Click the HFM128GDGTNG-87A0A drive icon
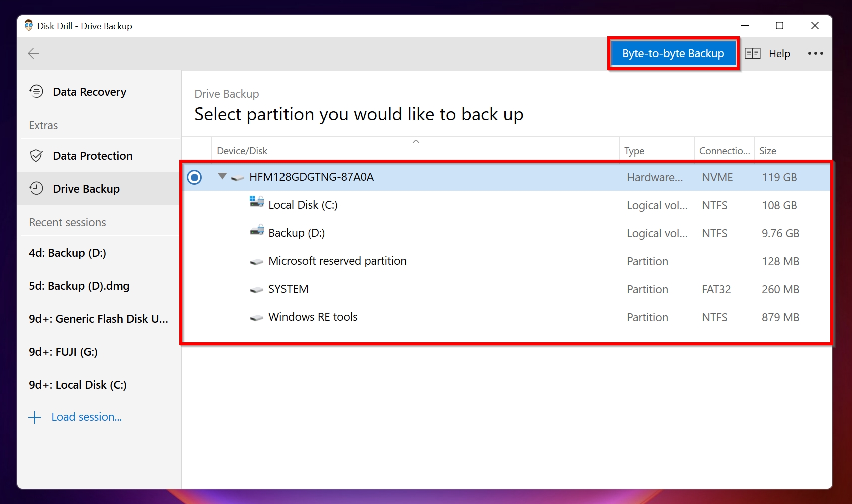The width and height of the screenshot is (852, 504). point(238,178)
